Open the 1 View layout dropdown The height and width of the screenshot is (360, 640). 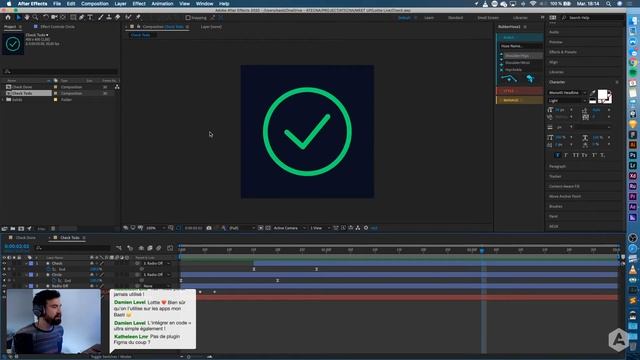[x=320, y=228]
